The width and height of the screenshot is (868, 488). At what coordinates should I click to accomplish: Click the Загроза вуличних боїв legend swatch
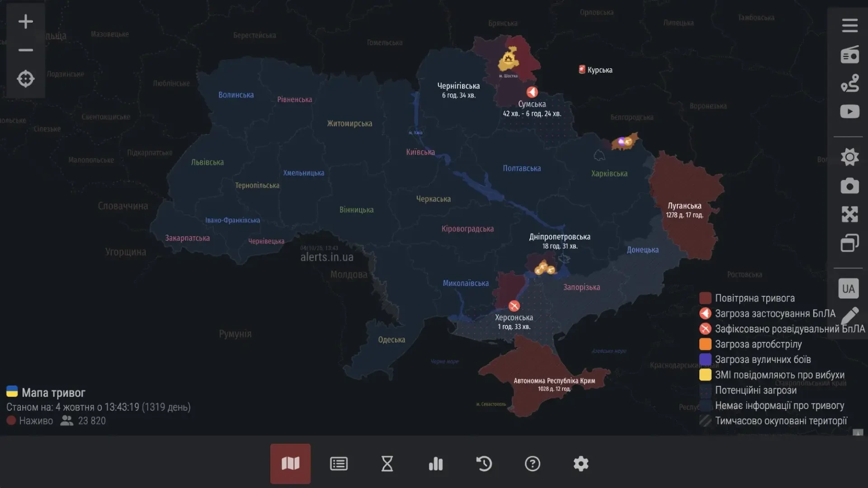[x=705, y=360]
